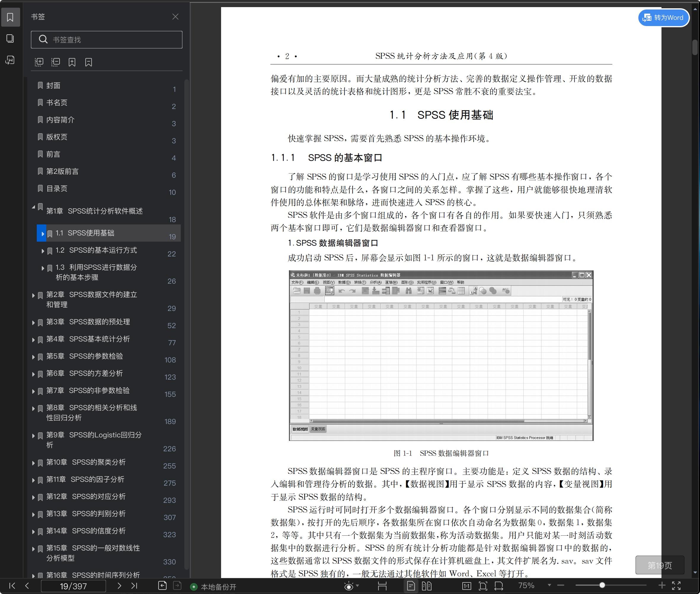This screenshot has height=594, width=700.
Task: Click expand all bookmarks icon
Action: pos(39,62)
